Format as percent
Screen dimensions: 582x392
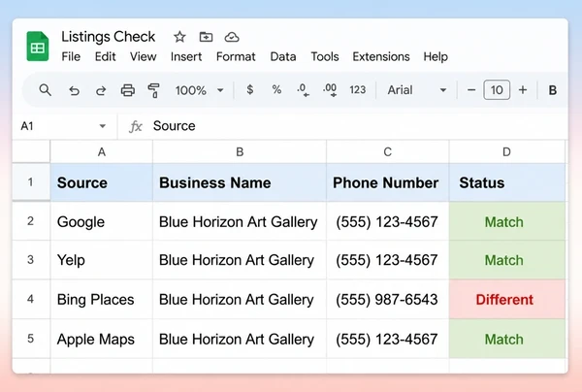(x=276, y=90)
